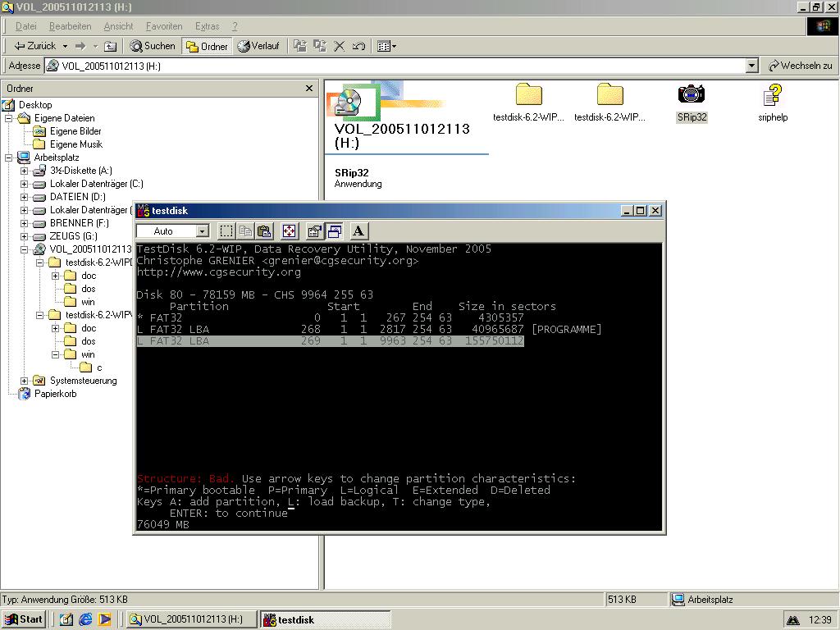
Task: Collapse the VOL_200511012113 tree node
Action: 24,249
